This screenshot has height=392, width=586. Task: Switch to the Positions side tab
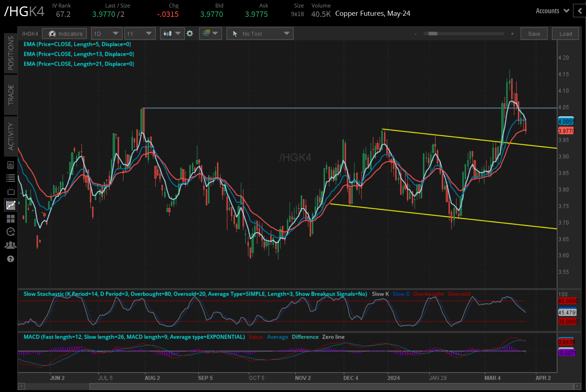(11, 53)
